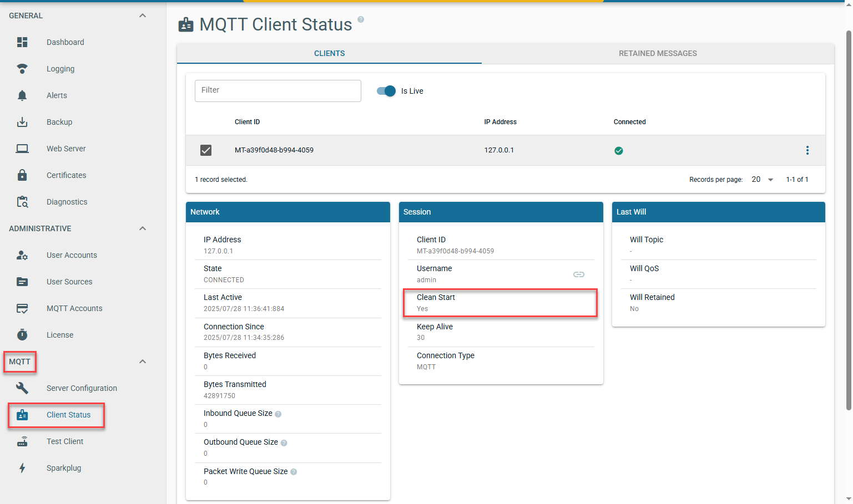Open Test Client page in sidebar

(65, 441)
